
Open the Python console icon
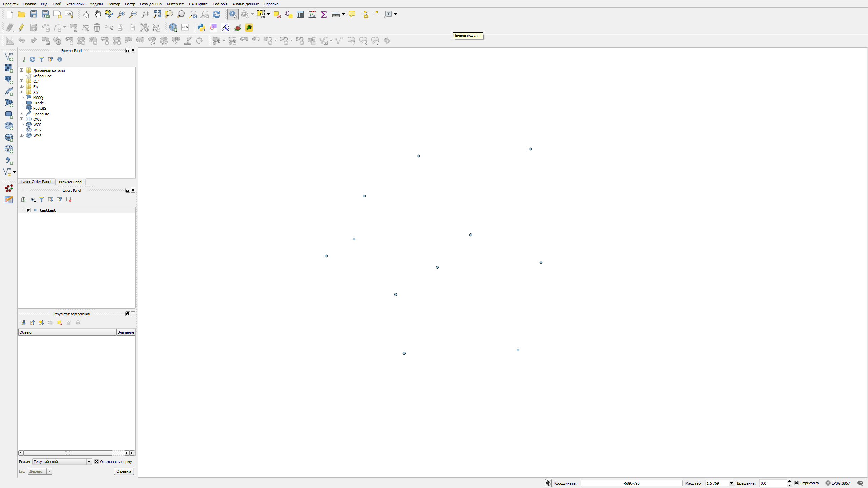coord(201,27)
